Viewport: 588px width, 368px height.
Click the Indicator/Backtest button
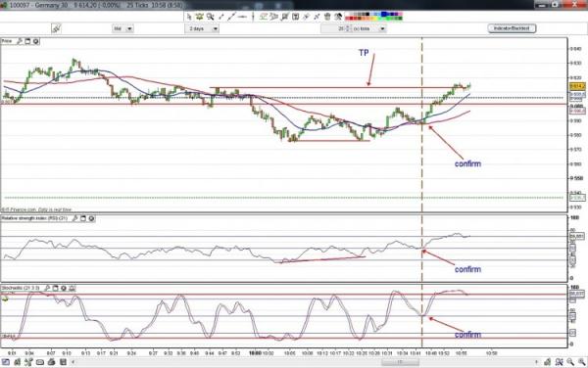click(512, 28)
